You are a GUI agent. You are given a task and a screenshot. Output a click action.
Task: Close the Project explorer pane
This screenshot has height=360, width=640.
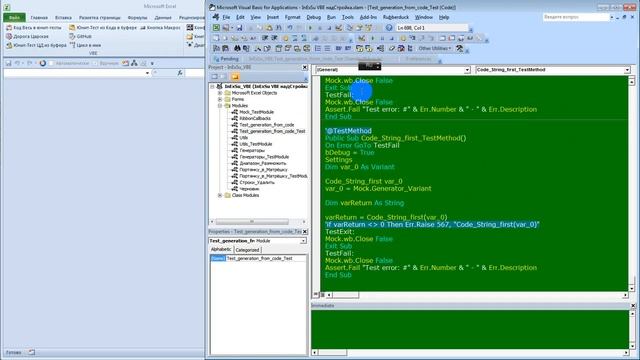(305, 67)
